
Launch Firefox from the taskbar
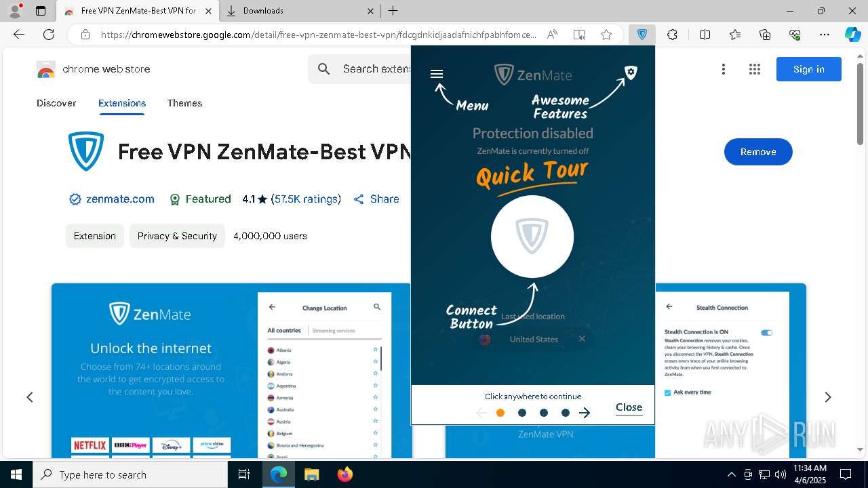[345, 474]
